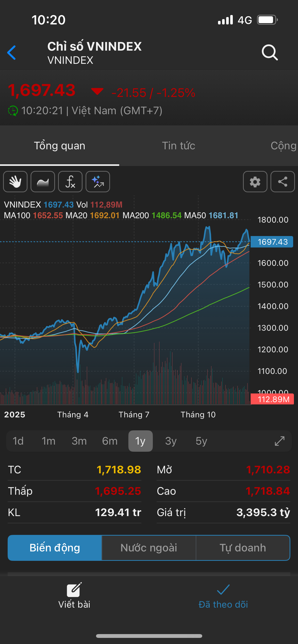Select the Nước ngoài segment
Screen dimensions: 298x644
pyautogui.click(x=149, y=548)
